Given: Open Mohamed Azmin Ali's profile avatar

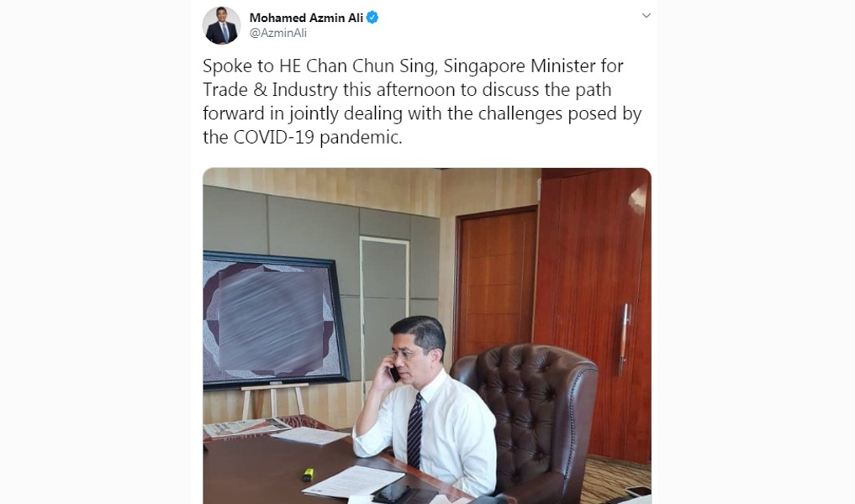Looking at the screenshot, I should 221,25.
